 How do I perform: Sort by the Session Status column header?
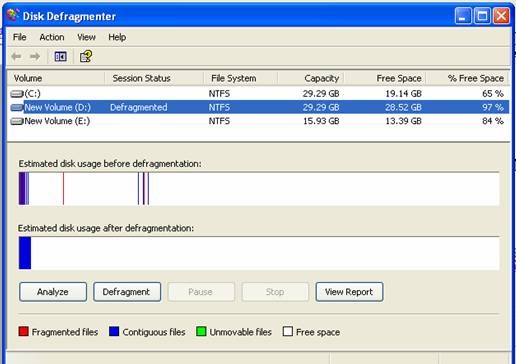(x=154, y=78)
